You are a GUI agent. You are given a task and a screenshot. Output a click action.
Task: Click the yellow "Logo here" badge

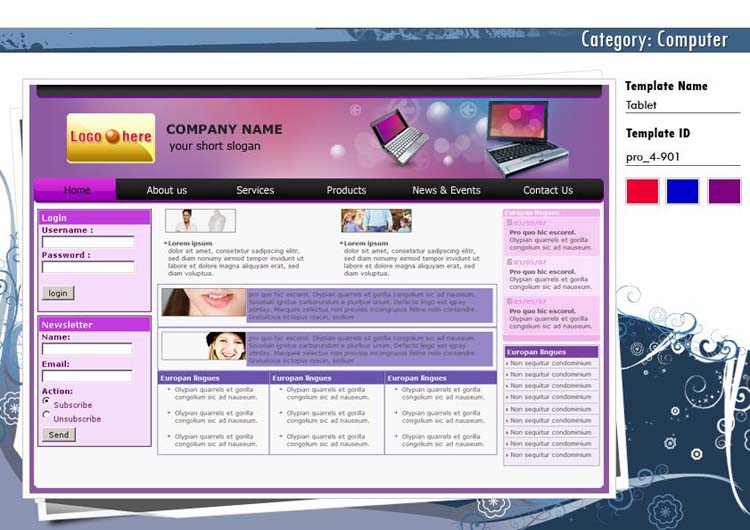point(111,137)
